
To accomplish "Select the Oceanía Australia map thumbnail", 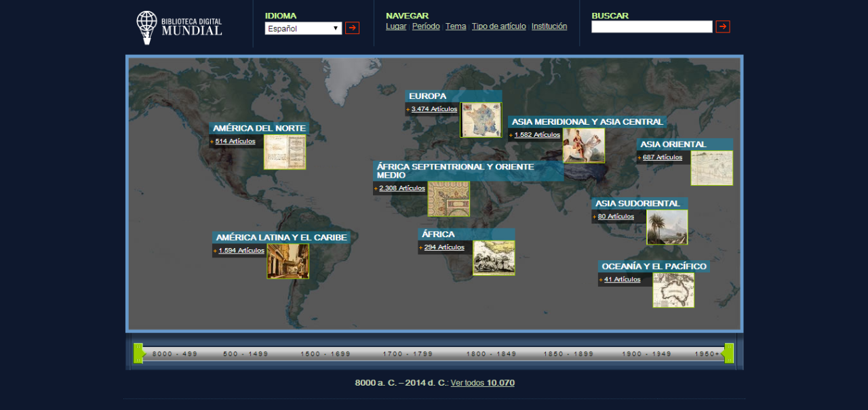I will (673, 290).
